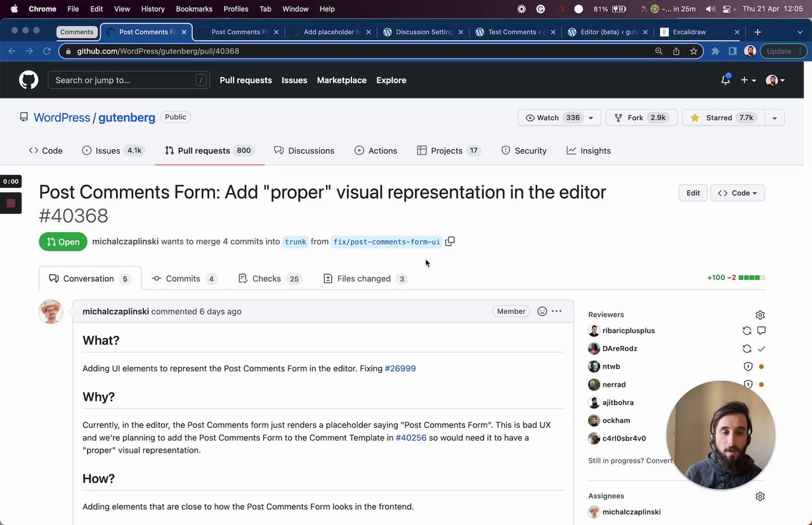Screen dimensions: 812x525
Task: Switch to the Discussion Settings browser tab
Action: pos(424,32)
